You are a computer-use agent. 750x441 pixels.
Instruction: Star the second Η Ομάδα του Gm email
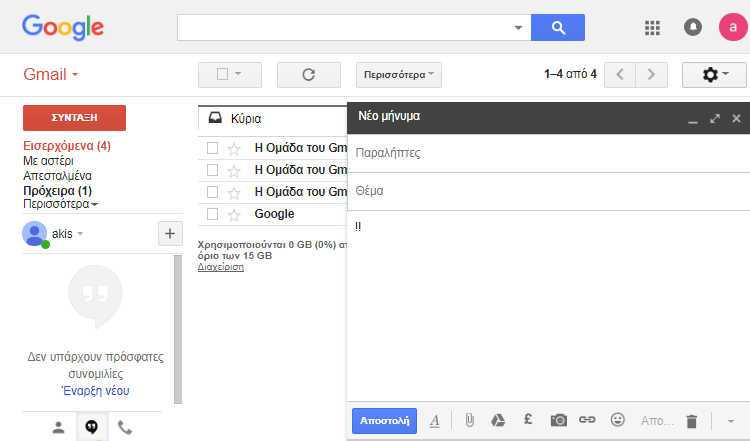pyautogui.click(x=234, y=171)
